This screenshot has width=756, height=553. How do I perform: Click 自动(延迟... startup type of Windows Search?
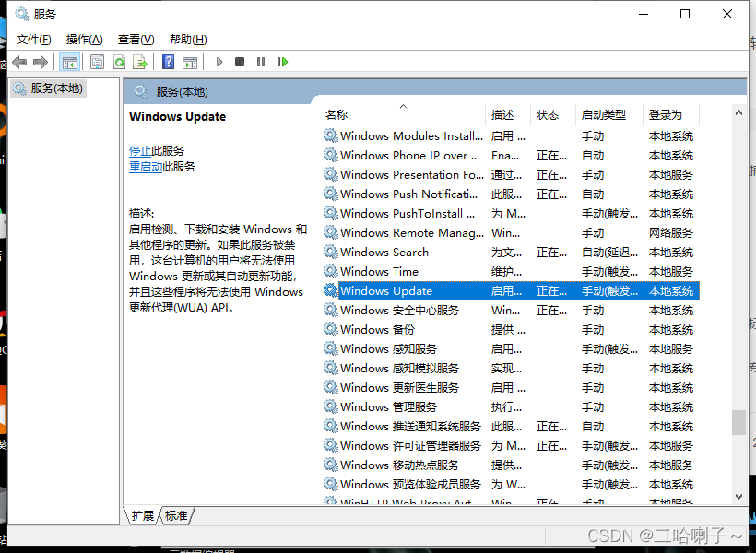610,252
